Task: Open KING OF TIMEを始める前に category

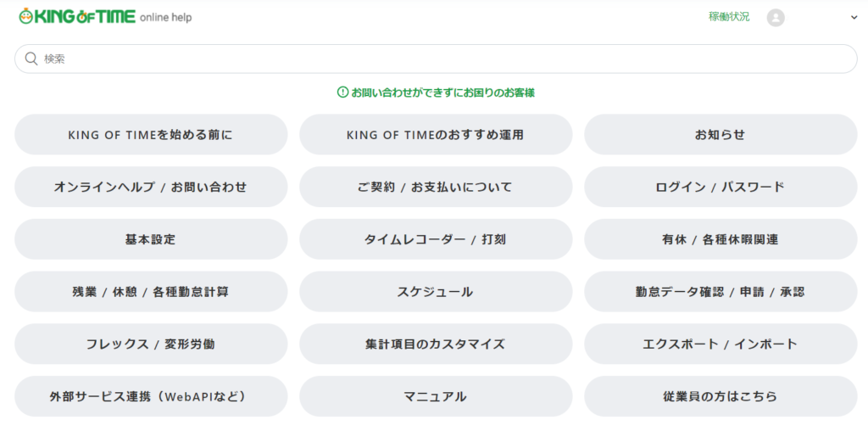Action: 151,134
